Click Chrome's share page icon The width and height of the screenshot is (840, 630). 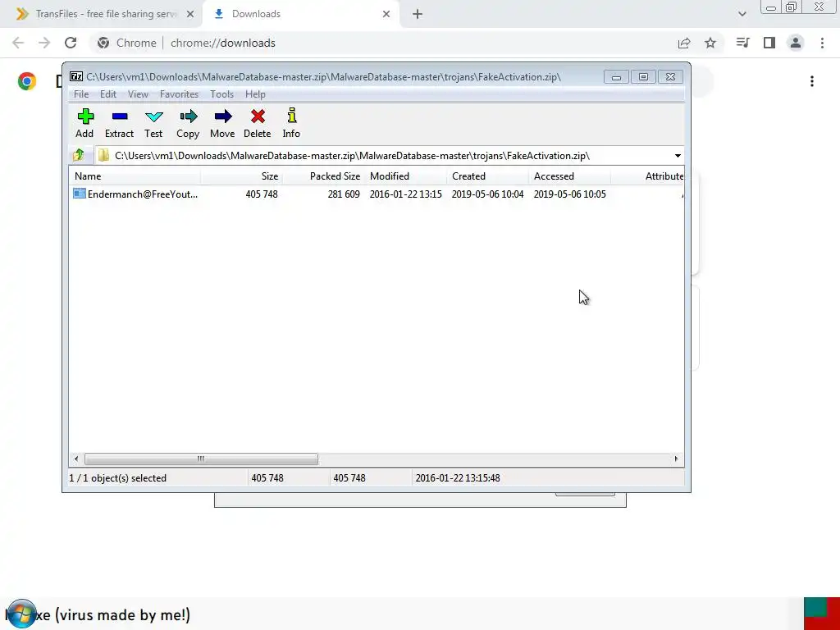(x=684, y=43)
